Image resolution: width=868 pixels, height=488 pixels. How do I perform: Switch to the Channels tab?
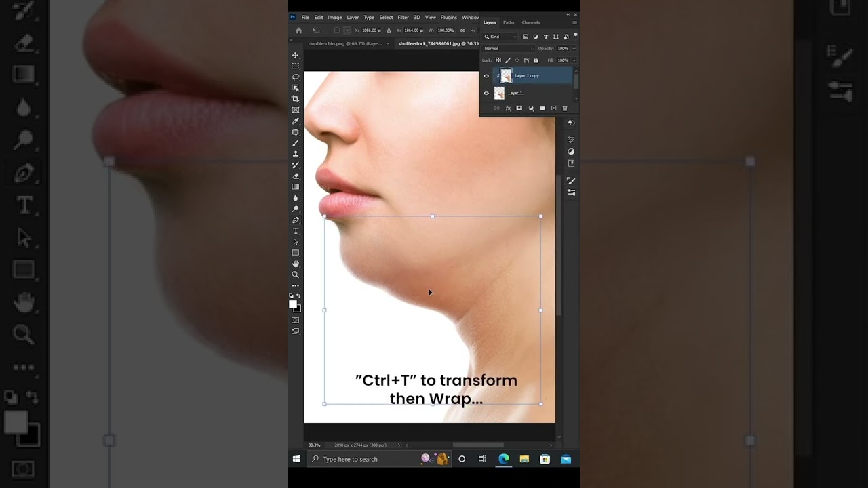(x=530, y=22)
